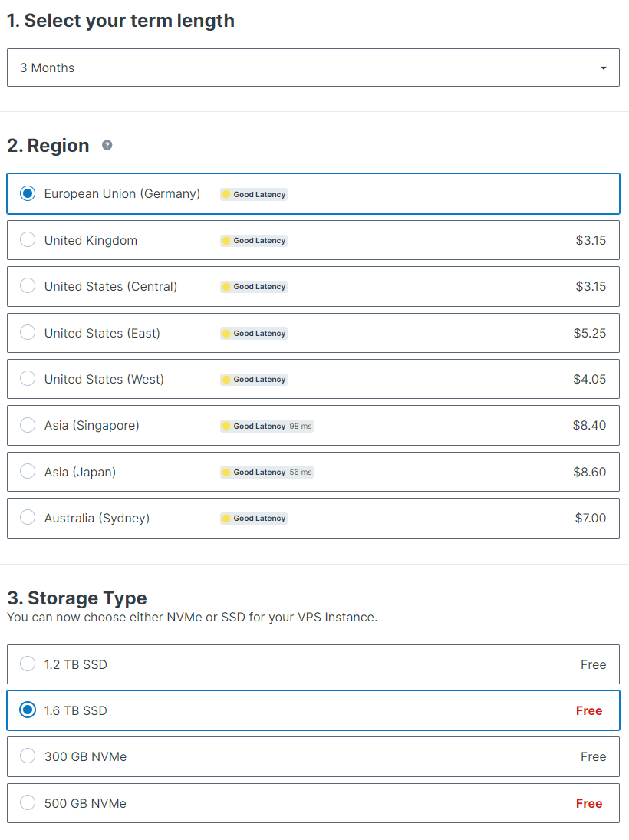This screenshot has height=840, width=629.
Task: Select 300 GB NVMe storage type
Action: tap(28, 756)
